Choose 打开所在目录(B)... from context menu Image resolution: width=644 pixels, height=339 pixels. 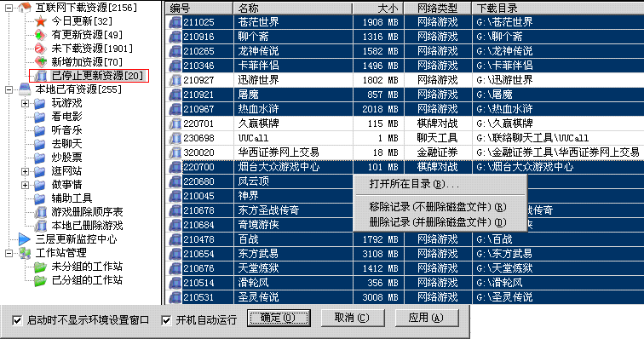(x=440, y=184)
